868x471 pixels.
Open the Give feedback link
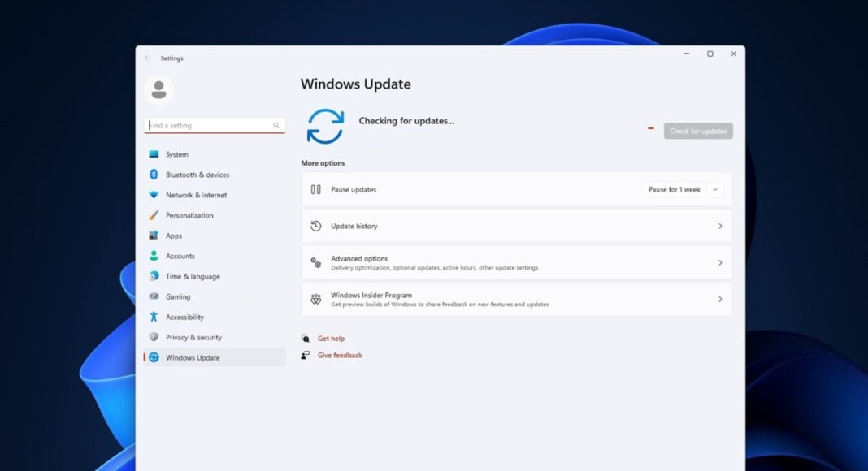coord(340,355)
